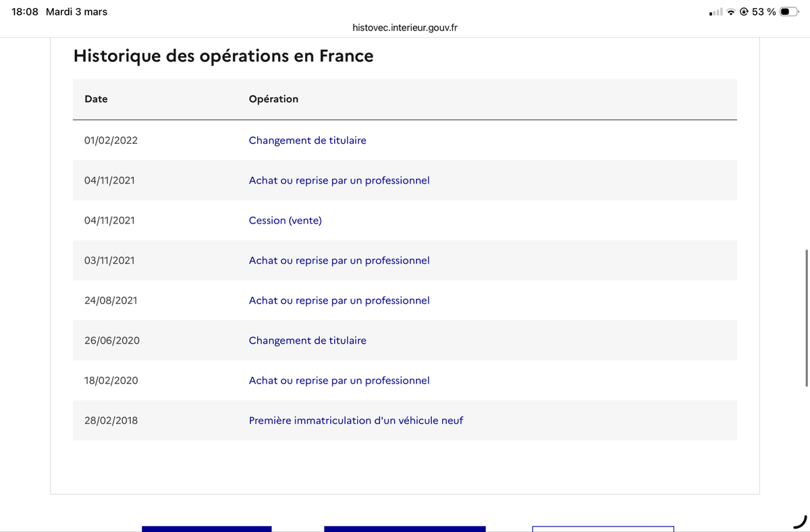Click the Date column header

pos(96,99)
